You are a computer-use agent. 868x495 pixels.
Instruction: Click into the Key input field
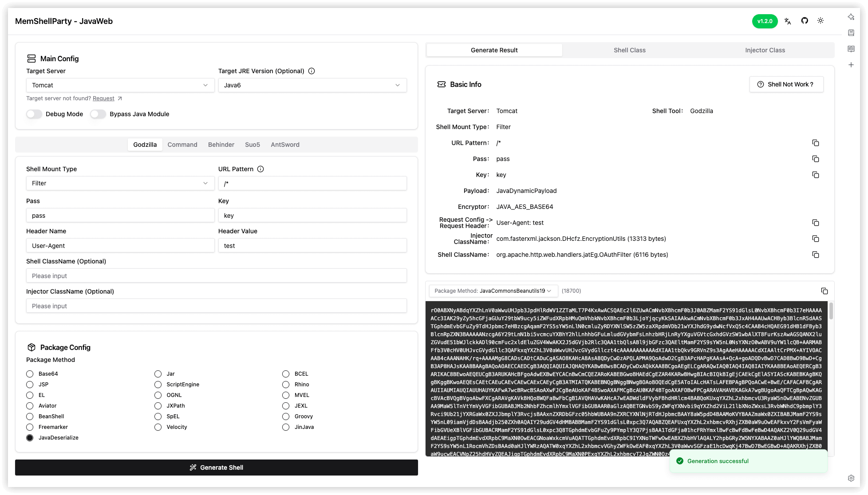(x=312, y=215)
